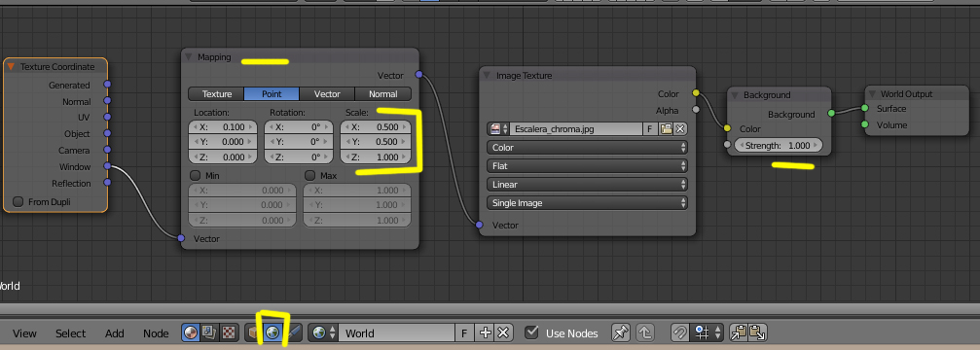
Task: Select line style shader type icon
Action: coord(293,333)
